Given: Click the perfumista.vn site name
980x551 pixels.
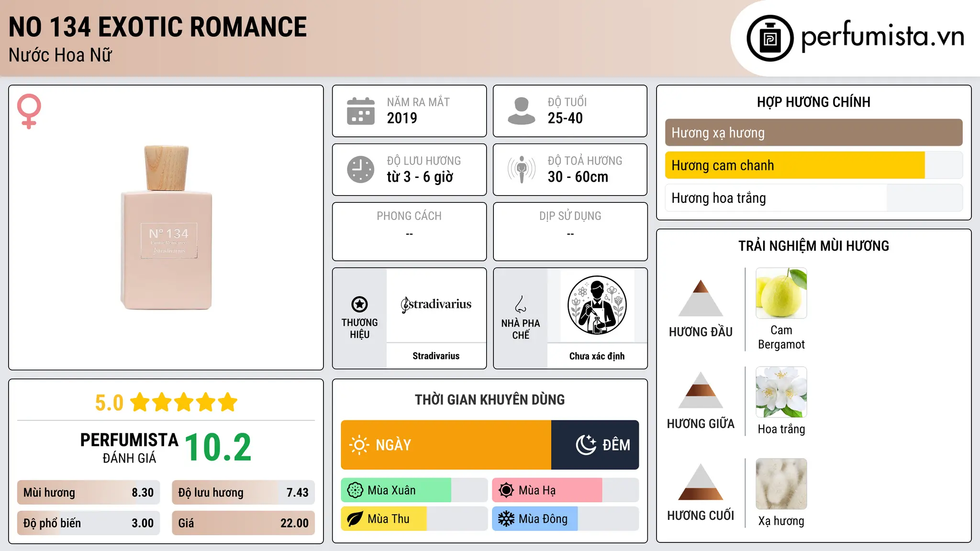Looking at the screenshot, I should tap(883, 36).
